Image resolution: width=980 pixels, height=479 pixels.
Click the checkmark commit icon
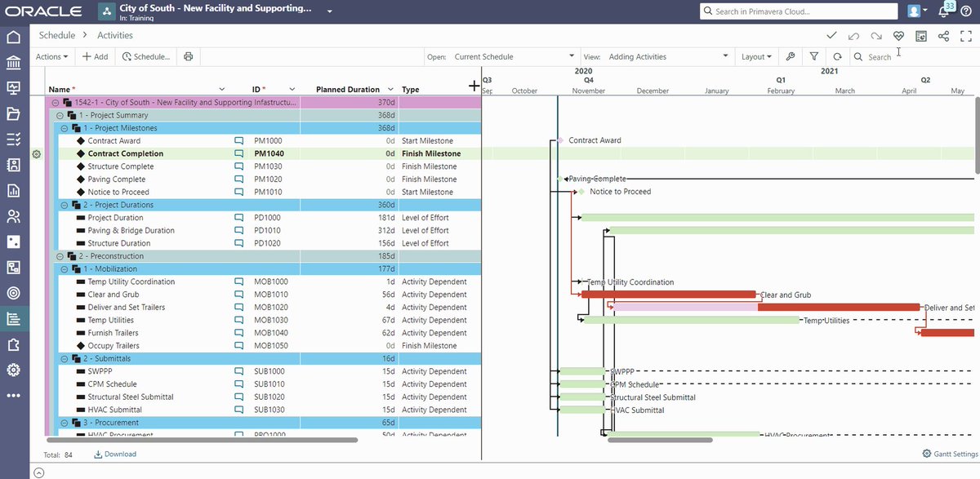point(831,36)
